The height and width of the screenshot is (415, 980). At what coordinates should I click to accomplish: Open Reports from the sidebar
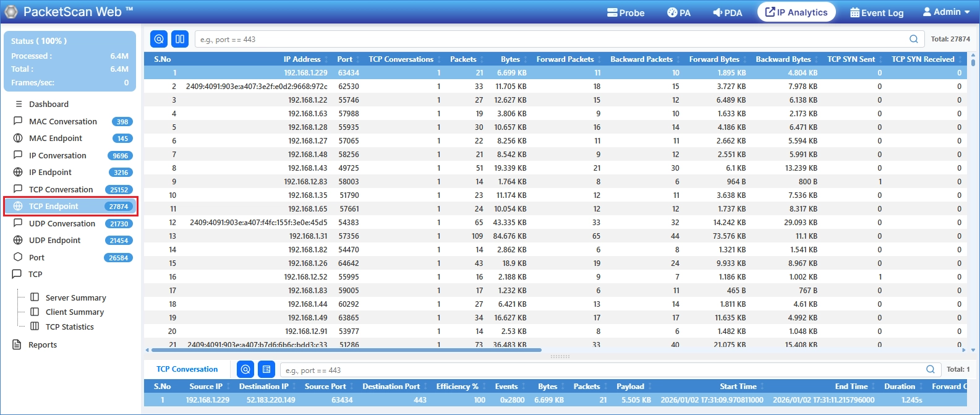[43, 344]
